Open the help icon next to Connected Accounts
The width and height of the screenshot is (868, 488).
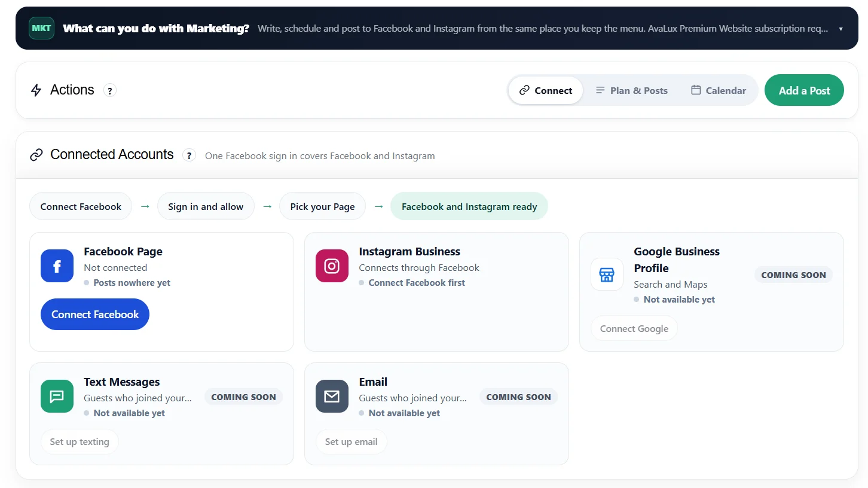point(189,155)
